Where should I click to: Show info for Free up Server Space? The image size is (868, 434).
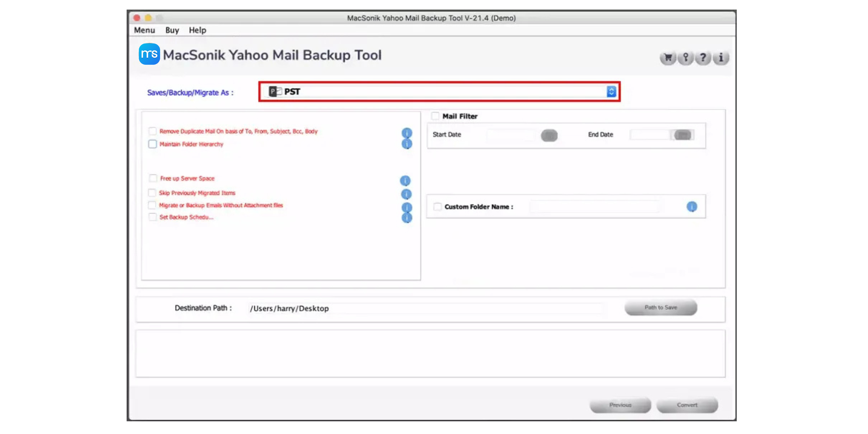tap(405, 181)
